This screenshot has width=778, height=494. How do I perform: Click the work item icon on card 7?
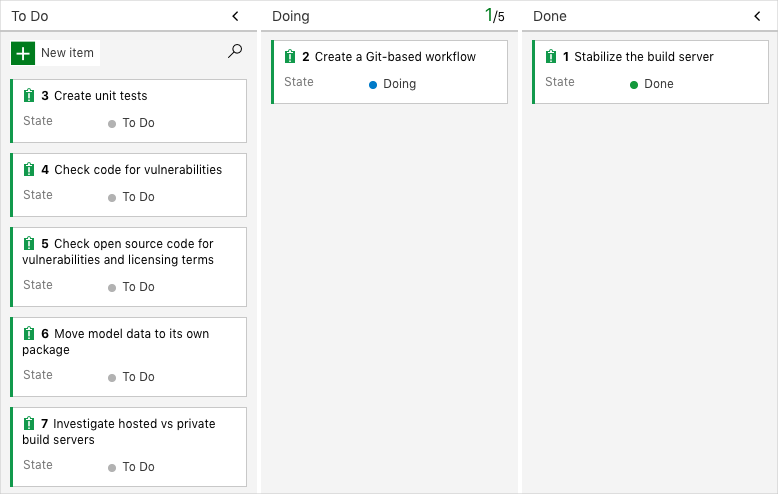[29, 424]
